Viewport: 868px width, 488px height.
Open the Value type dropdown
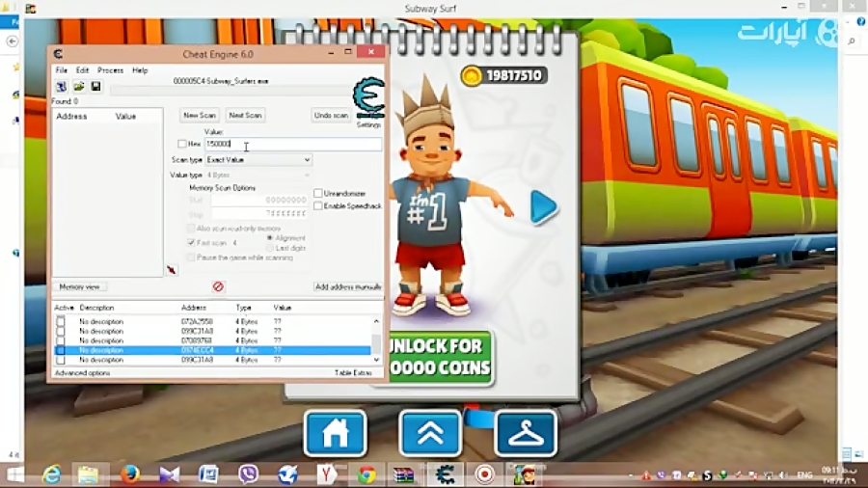pyautogui.click(x=258, y=175)
